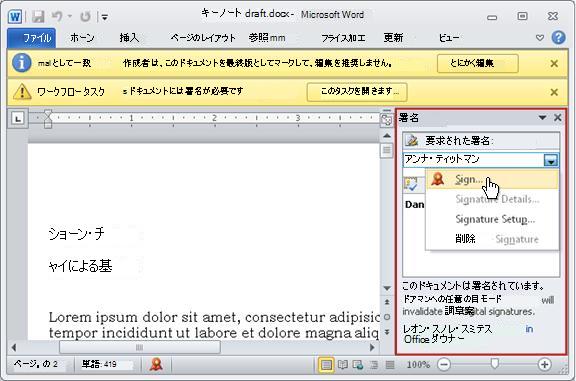The height and width of the screenshot is (381, 576).
Task: Click the tab selector L icon by ruler
Action: (x=18, y=118)
